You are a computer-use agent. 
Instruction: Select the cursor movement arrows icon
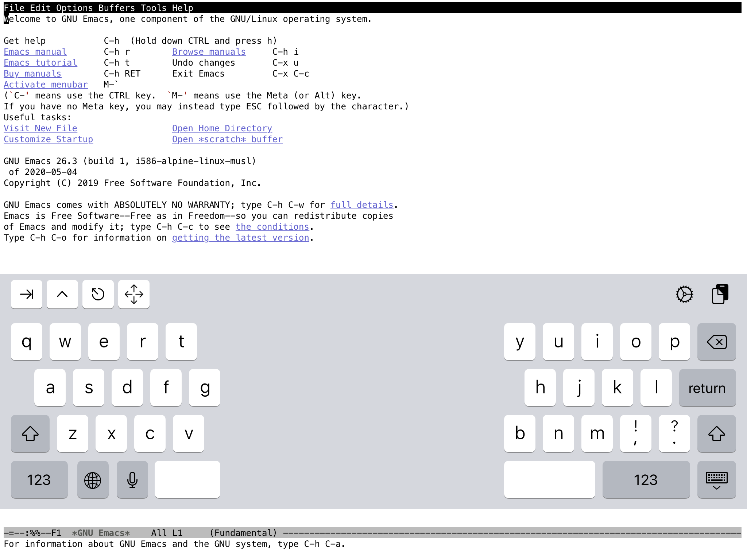[x=133, y=294]
